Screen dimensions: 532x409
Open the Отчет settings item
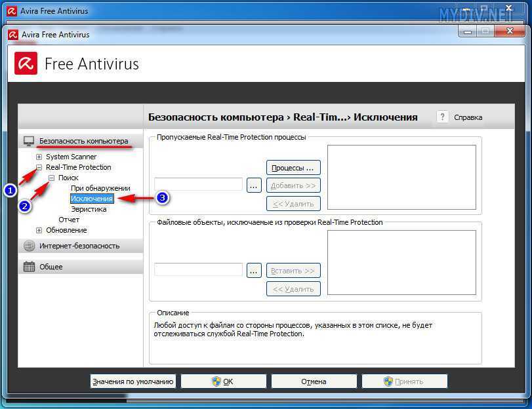point(69,220)
